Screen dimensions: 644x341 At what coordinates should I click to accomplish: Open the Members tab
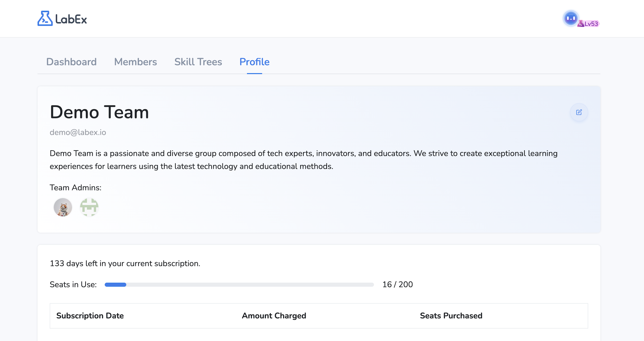pyautogui.click(x=135, y=62)
